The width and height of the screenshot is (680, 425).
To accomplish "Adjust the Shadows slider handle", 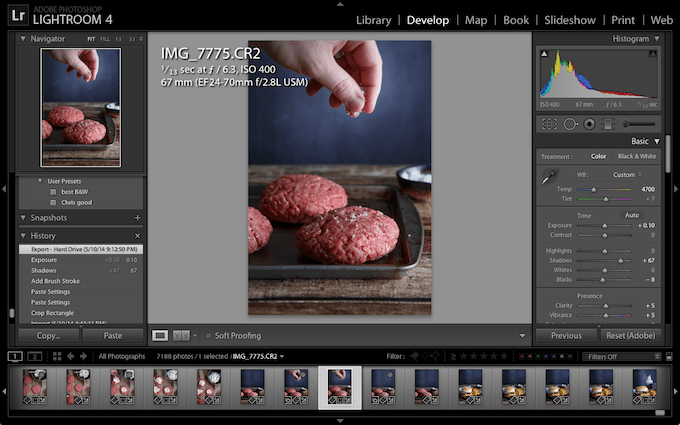I will 621,261.
